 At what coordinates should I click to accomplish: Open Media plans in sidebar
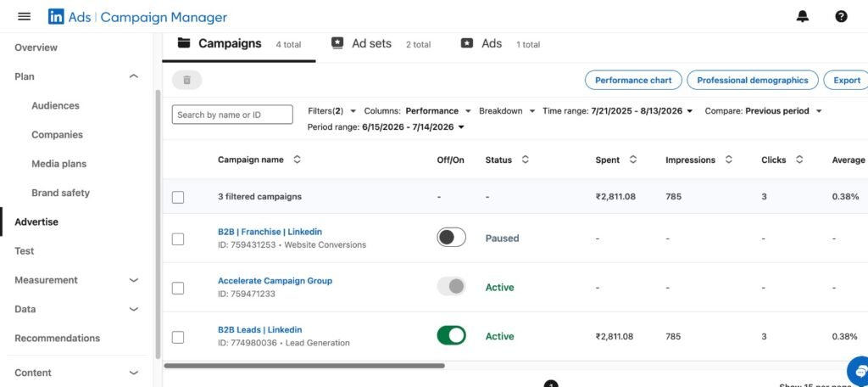58,164
